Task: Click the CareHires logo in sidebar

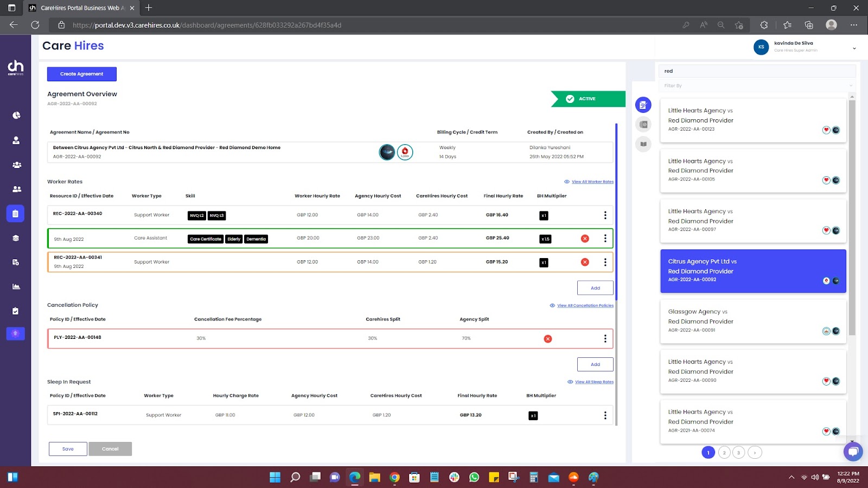Action: point(15,68)
